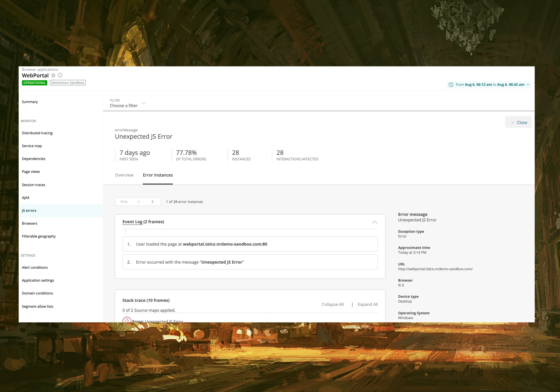Jump to the First error instance
Screen dimensions: 560x392
point(124,202)
